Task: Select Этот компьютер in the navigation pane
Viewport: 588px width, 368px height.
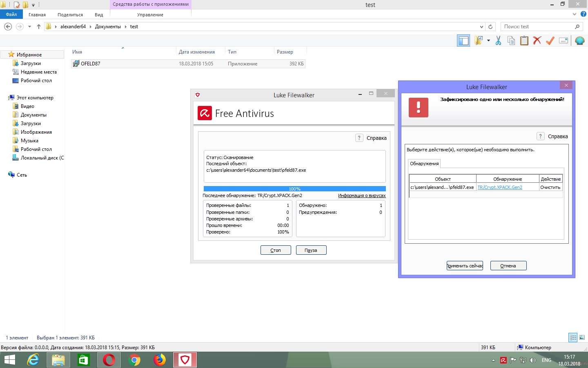Action: click(x=35, y=98)
